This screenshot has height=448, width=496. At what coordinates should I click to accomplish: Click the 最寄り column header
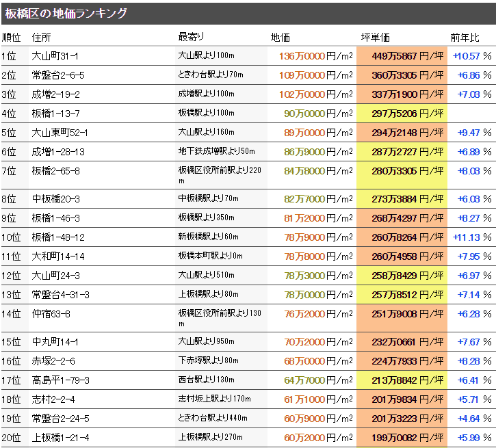click(191, 37)
